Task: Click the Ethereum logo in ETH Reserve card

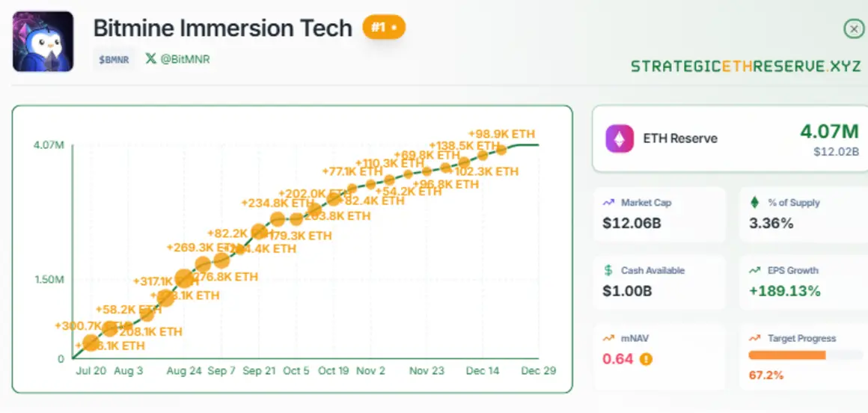Action: pyautogui.click(x=619, y=138)
